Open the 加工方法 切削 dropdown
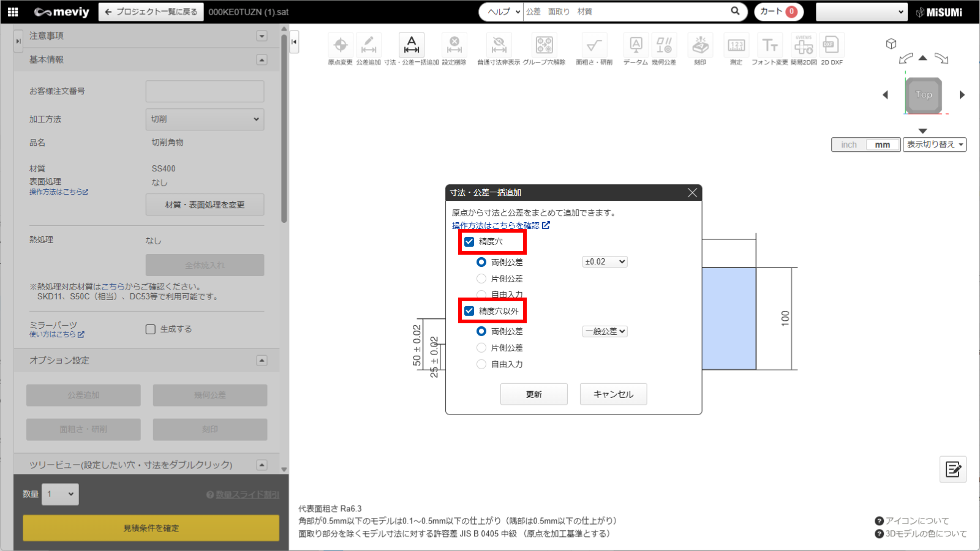 click(205, 119)
